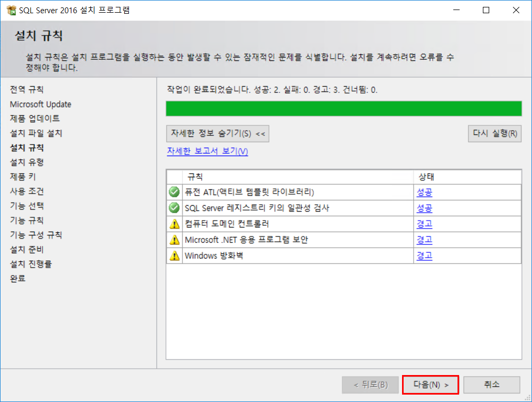Select the 제품 키 step
Image resolution: width=532 pixels, height=402 pixels.
(x=23, y=177)
